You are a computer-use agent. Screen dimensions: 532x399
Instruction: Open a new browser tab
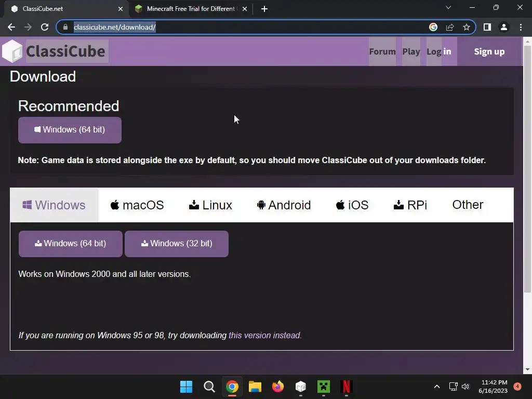[264, 9]
